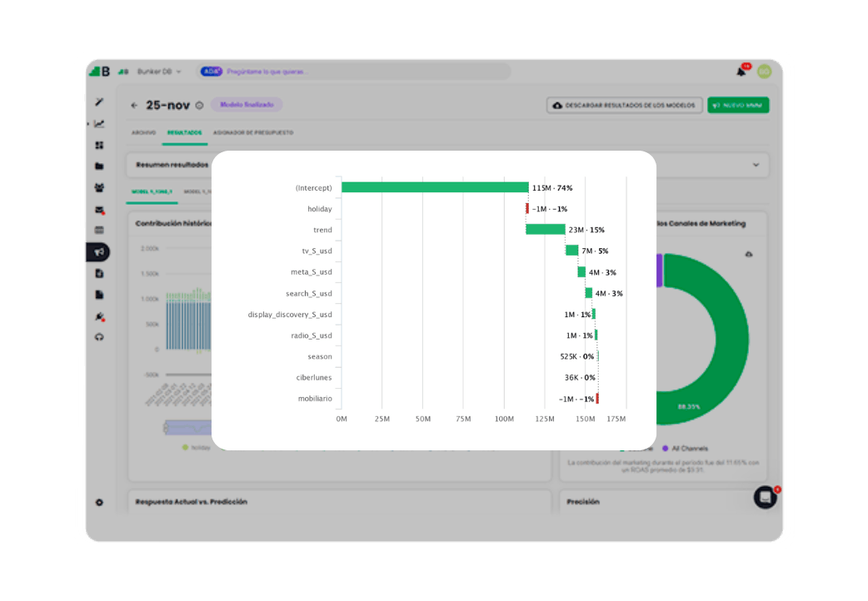Click the '23M · 15%' value label

tap(586, 230)
